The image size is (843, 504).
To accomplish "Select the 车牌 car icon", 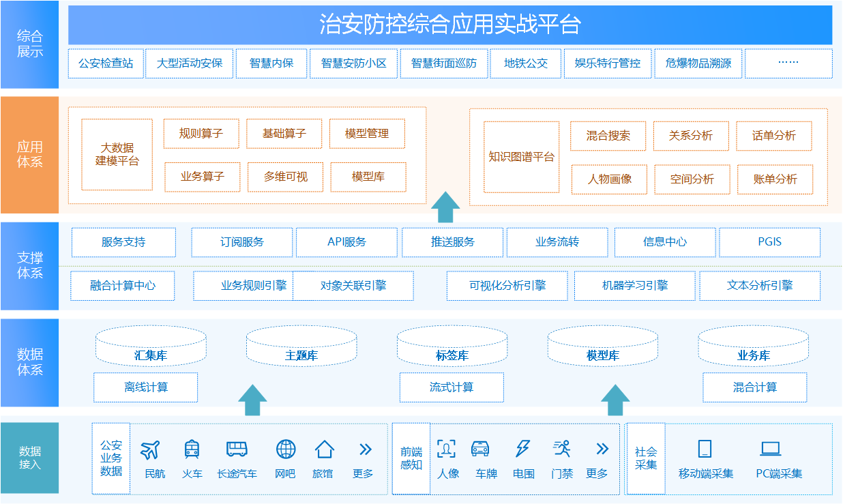I will pos(480,449).
